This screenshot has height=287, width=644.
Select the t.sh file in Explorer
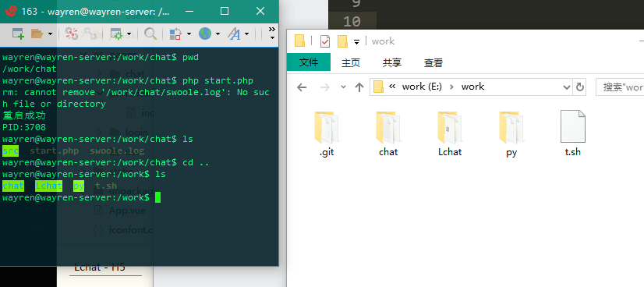(x=572, y=133)
